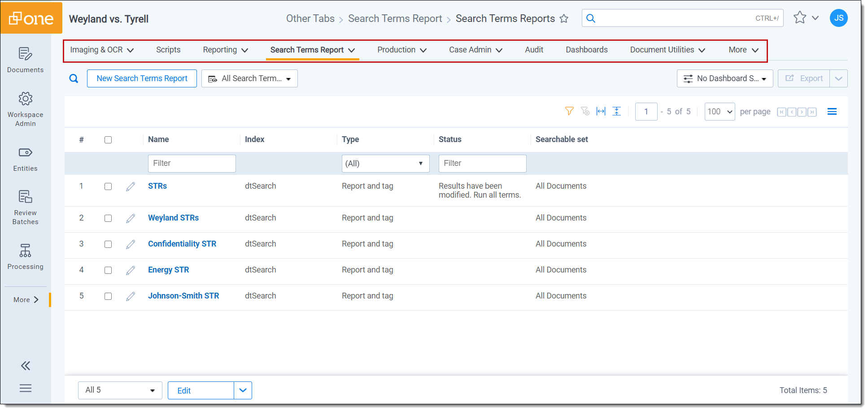Select the Johnson-Smith STR row checkbox
Image resolution: width=868 pixels, height=411 pixels.
click(x=108, y=296)
